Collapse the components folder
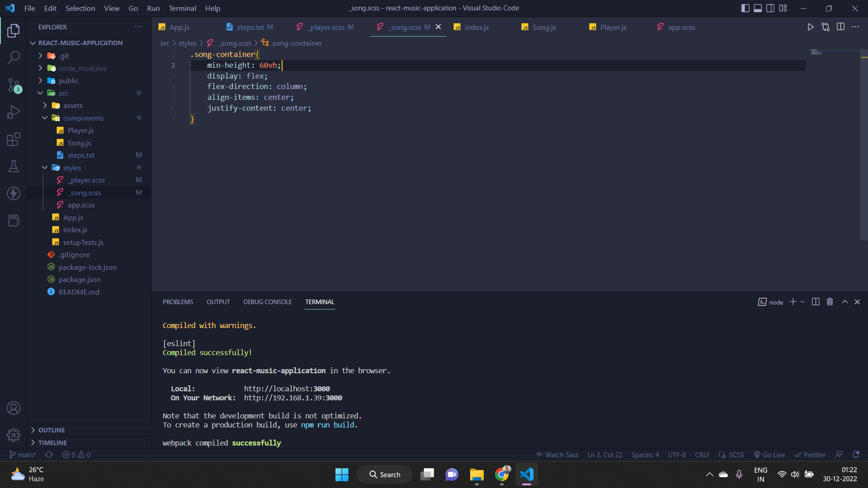 click(x=45, y=118)
